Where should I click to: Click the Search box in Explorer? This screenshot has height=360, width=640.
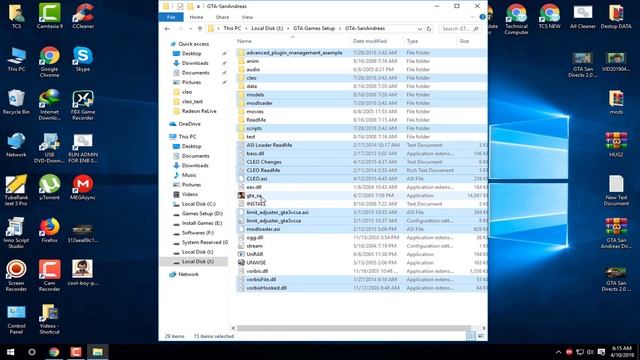click(459, 29)
